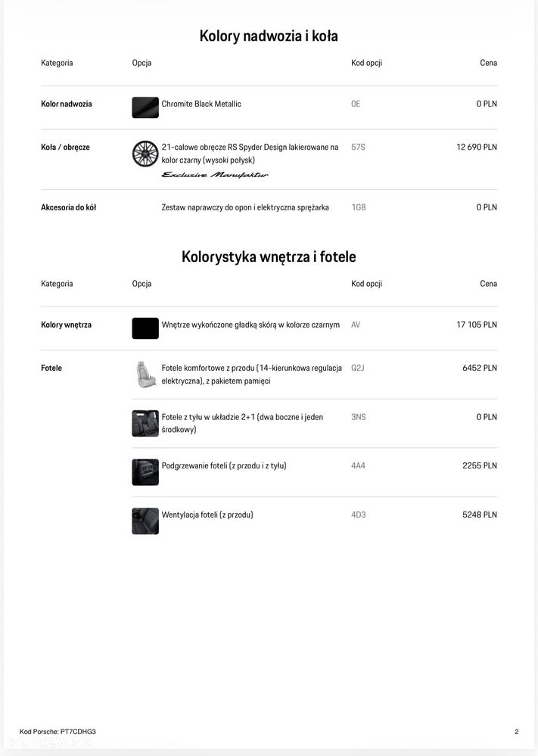Select the Kolory nadwozia i koła heading
This screenshot has height=756, width=538.
point(269,36)
